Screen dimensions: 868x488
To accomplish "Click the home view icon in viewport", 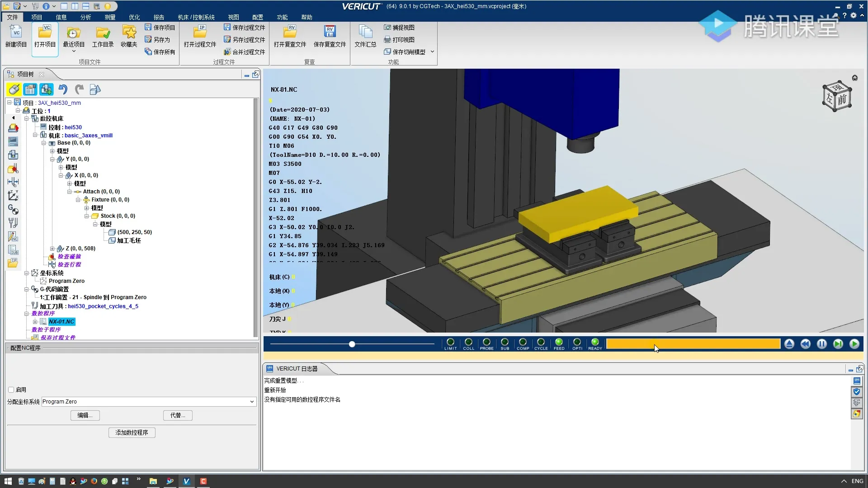I will 854,78.
